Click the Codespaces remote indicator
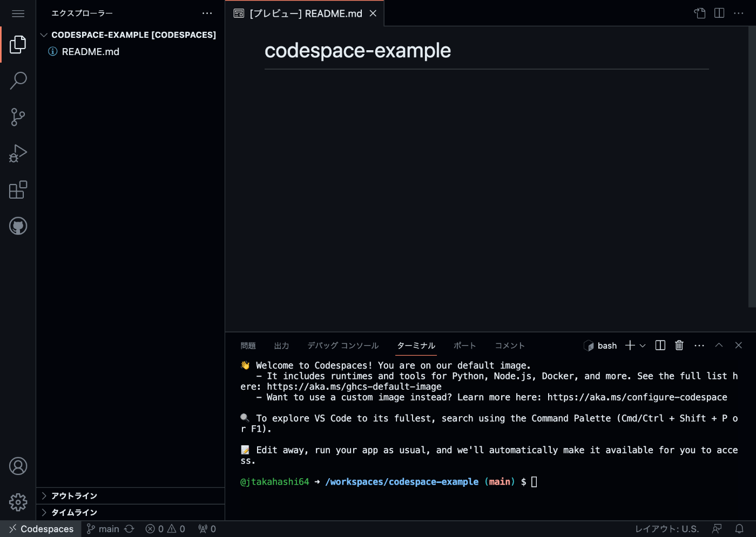Viewport: 756px width, 537px height. 41,529
